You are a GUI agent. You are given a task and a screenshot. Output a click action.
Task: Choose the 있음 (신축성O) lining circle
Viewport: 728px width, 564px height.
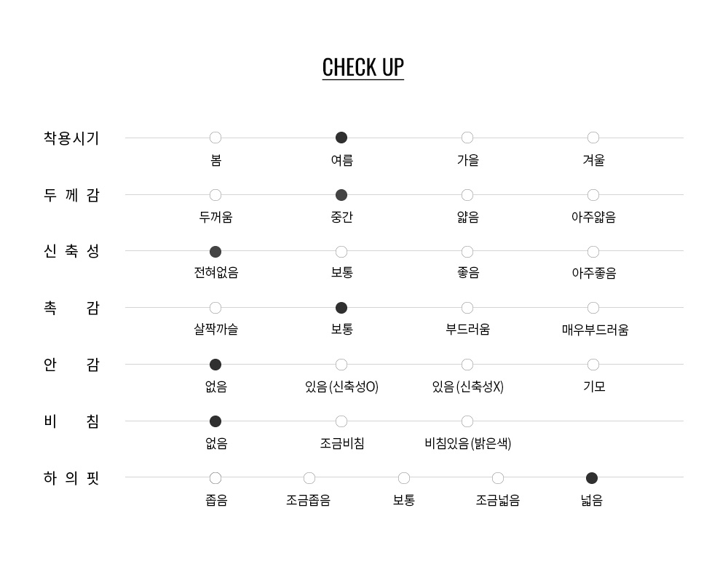341,365
